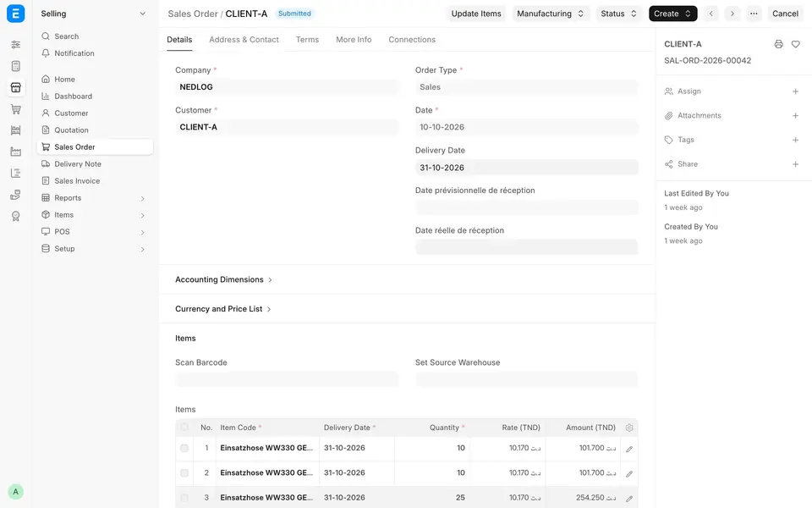812x508 pixels.
Task: Check the row 3 checkbox in items table
Action: point(184,498)
